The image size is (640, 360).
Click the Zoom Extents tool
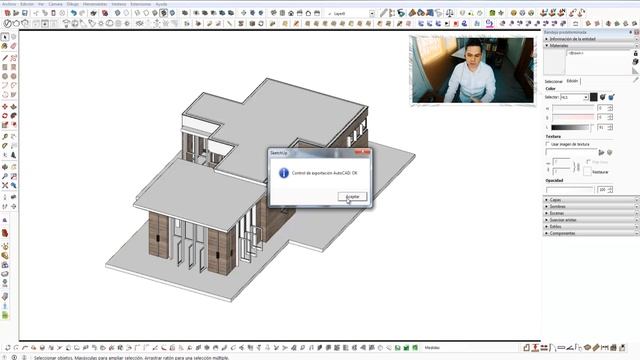pyautogui.click(x=5, y=185)
